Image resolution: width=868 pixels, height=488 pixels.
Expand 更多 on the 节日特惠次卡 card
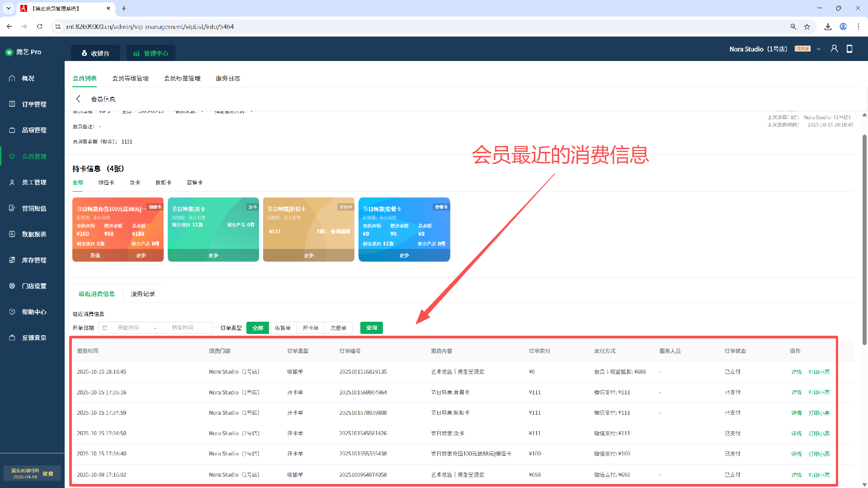tap(213, 255)
